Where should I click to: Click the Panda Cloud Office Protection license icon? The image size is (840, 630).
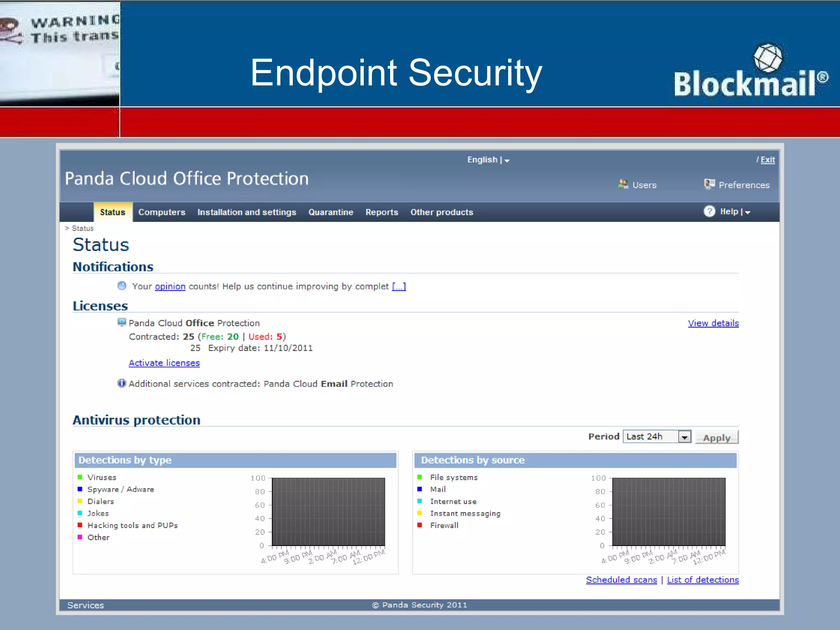coord(122,322)
